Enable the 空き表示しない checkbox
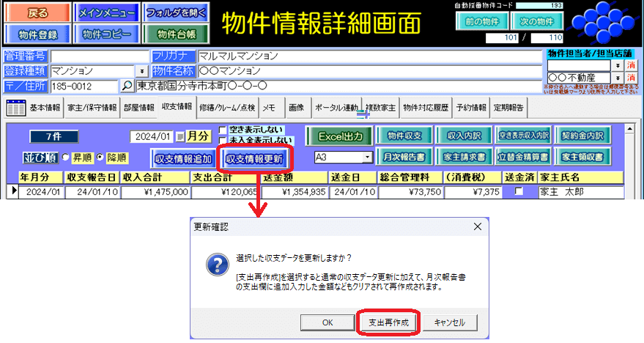Screen dimensions: 644x343 (x=223, y=130)
